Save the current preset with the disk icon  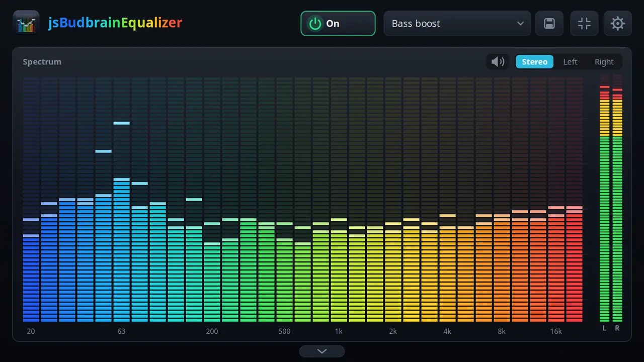point(549,23)
